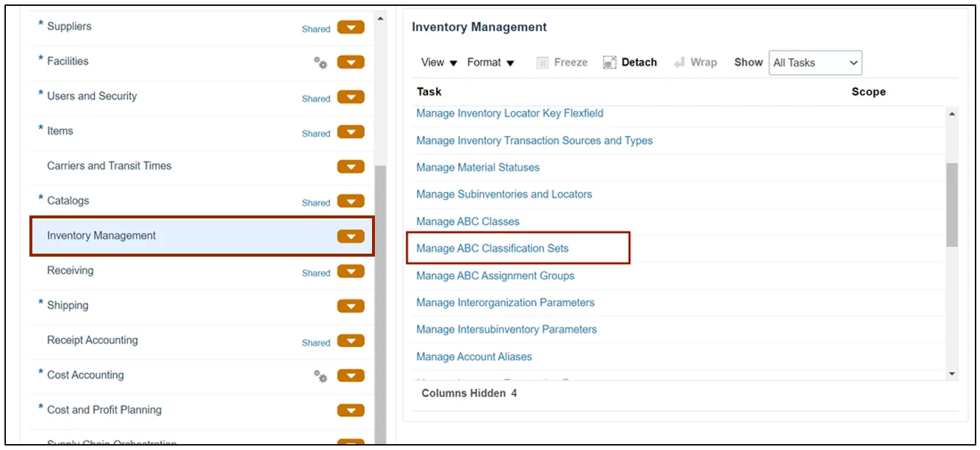Expand actions dropdown for Carriers and Transit Times
Image resolution: width=980 pixels, height=450 pixels.
click(351, 166)
